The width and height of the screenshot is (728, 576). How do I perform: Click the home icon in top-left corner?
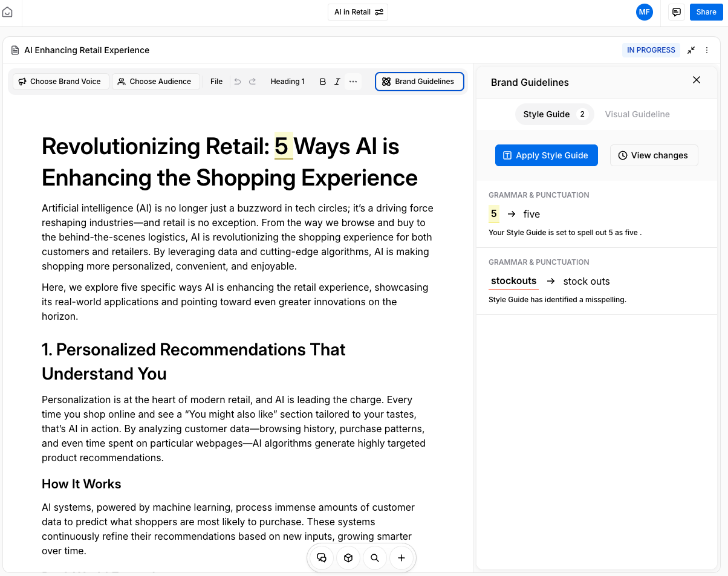coord(7,12)
